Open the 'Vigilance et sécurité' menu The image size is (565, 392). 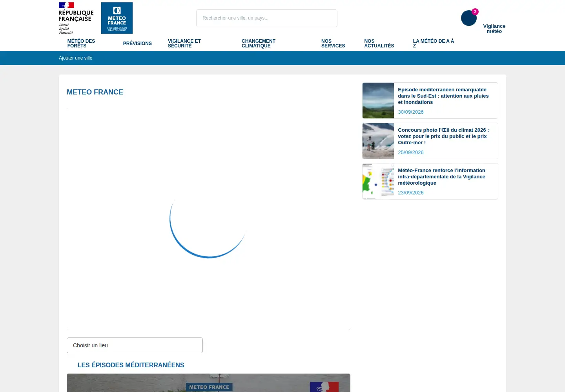[x=184, y=44]
